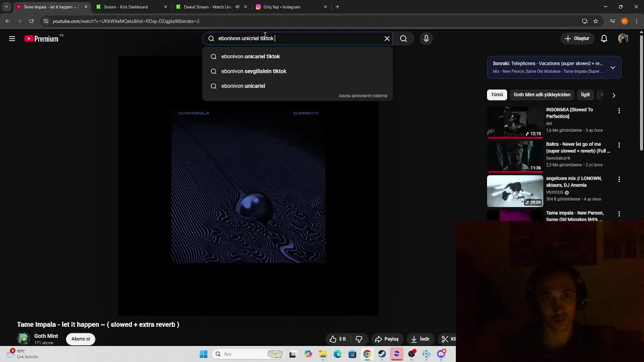Image resolution: width=644 pixels, height=362 pixels.
Task: Download the video with İndir
Action: pos(420,339)
